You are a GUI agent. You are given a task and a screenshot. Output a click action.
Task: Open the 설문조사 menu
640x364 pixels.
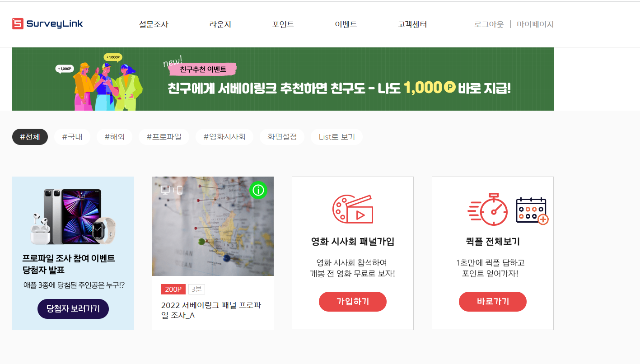pyautogui.click(x=154, y=24)
